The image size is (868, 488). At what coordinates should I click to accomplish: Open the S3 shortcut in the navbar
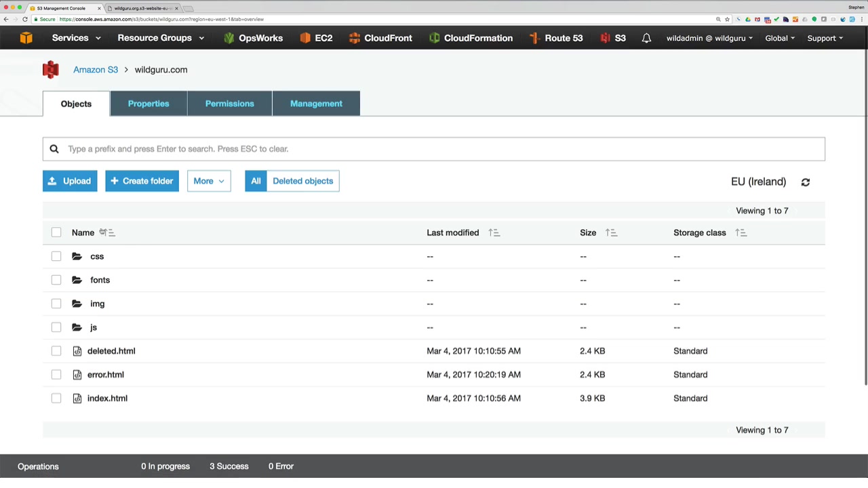click(613, 38)
